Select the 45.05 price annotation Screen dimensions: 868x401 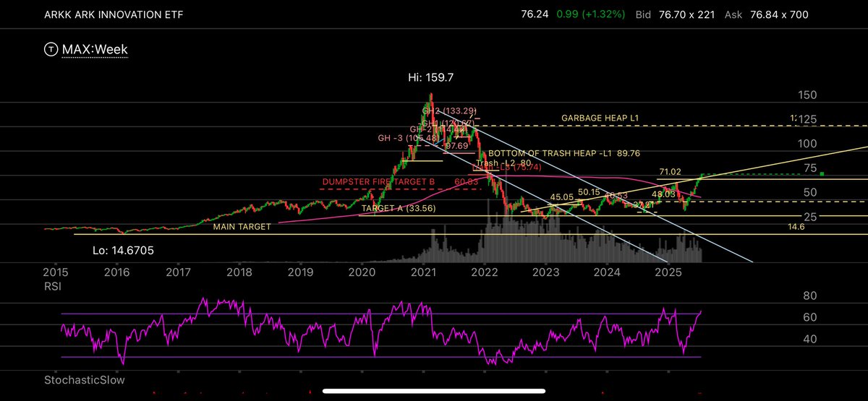click(563, 197)
